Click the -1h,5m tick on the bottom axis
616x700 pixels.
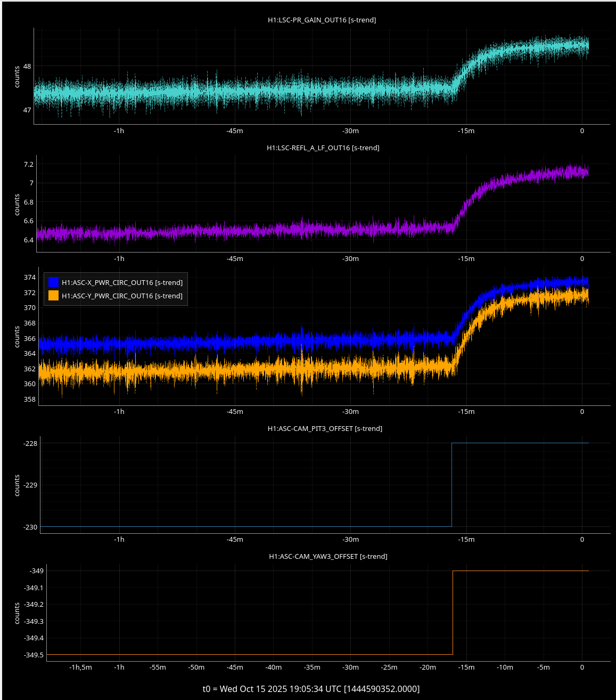point(80,667)
